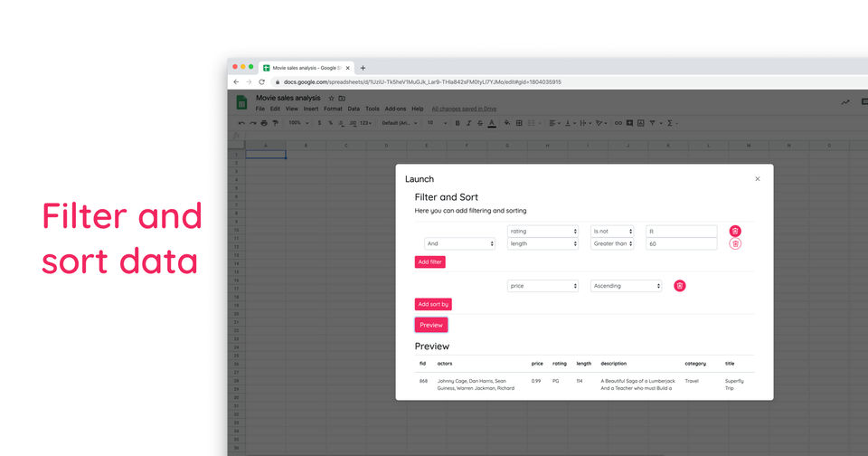Delete the price sort row
This screenshot has width=868, height=456.
point(679,286)
